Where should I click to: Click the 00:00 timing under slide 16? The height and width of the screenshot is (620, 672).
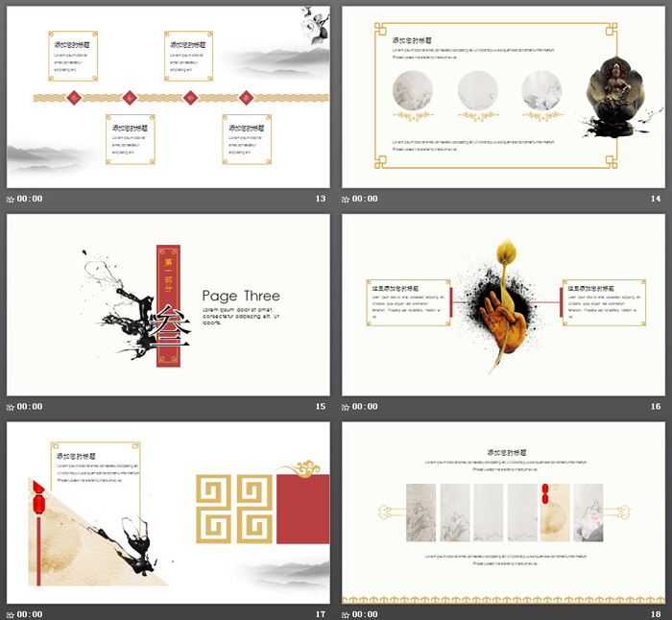pyautogui.click(x=366, y=407)
